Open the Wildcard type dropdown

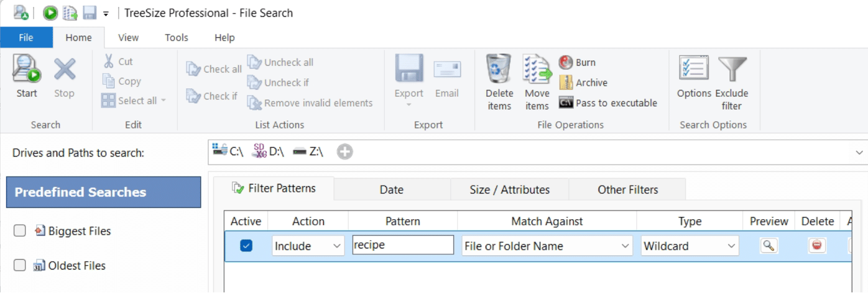(690, 246)
